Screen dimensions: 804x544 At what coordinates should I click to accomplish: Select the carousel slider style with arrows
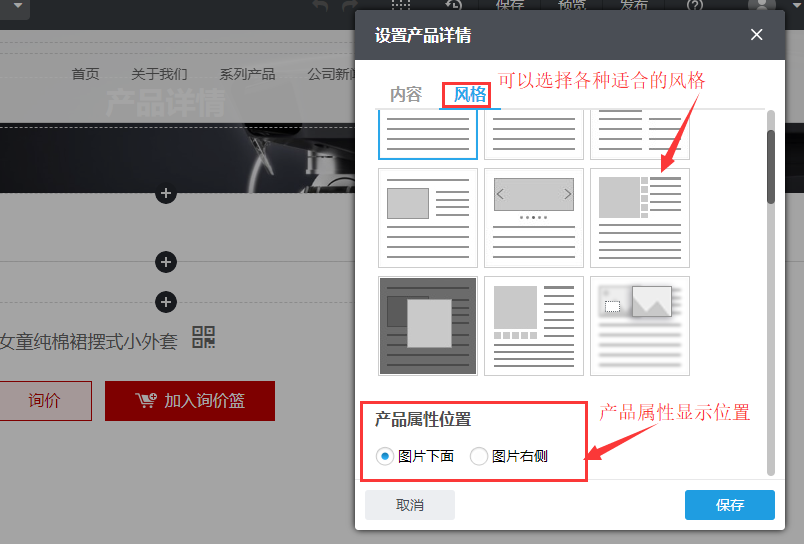pyautogui.click(x=534, y=218)
